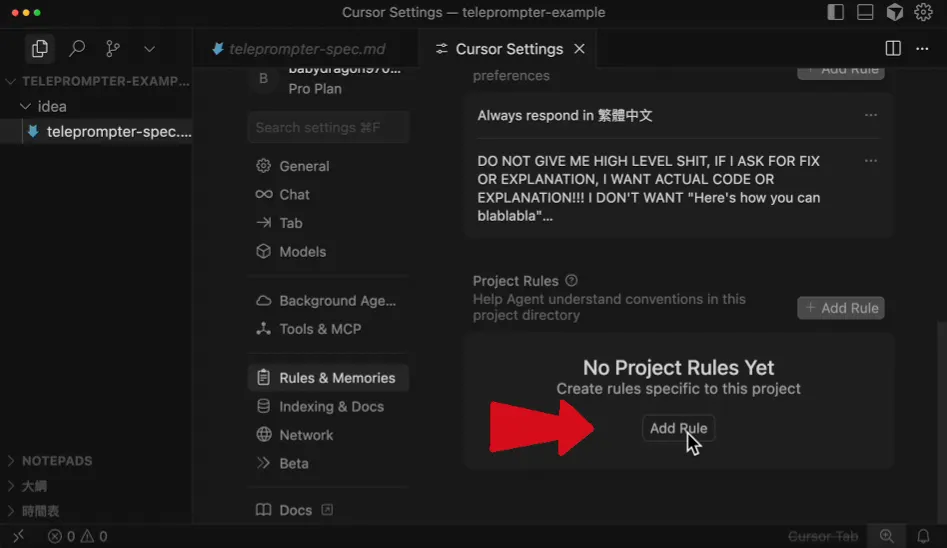Open Tools & MCP settings section
This screenshot has width=947, height=548.
329,329
